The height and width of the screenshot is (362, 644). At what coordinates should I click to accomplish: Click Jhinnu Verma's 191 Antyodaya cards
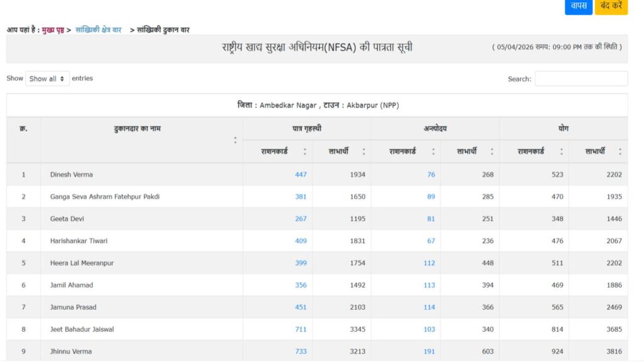click(x=429, y=351)
